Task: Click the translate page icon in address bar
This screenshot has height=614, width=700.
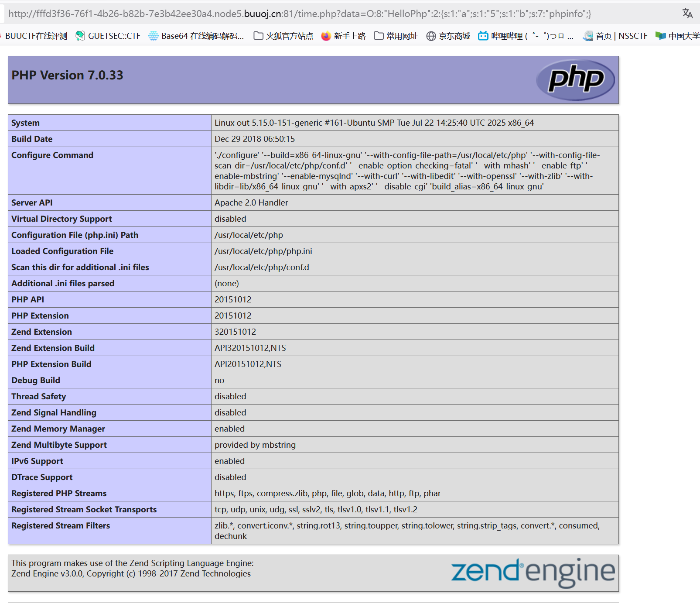Action: (687, 14)
